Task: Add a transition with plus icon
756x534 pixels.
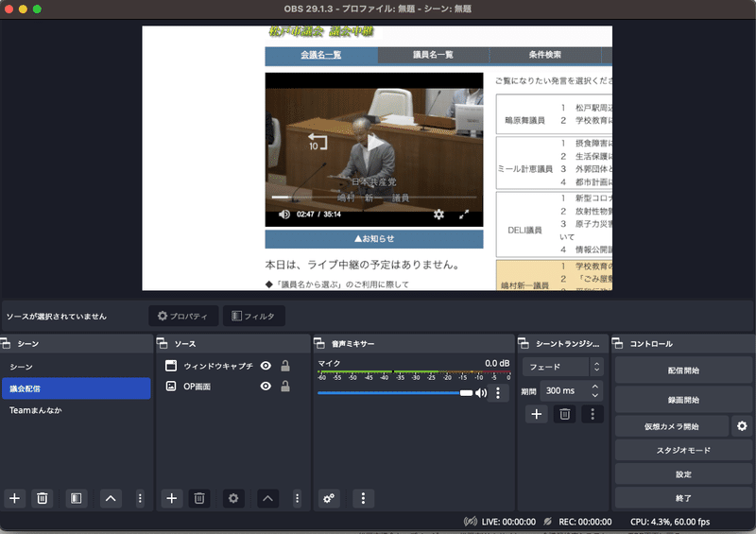Action: (536, 414)
